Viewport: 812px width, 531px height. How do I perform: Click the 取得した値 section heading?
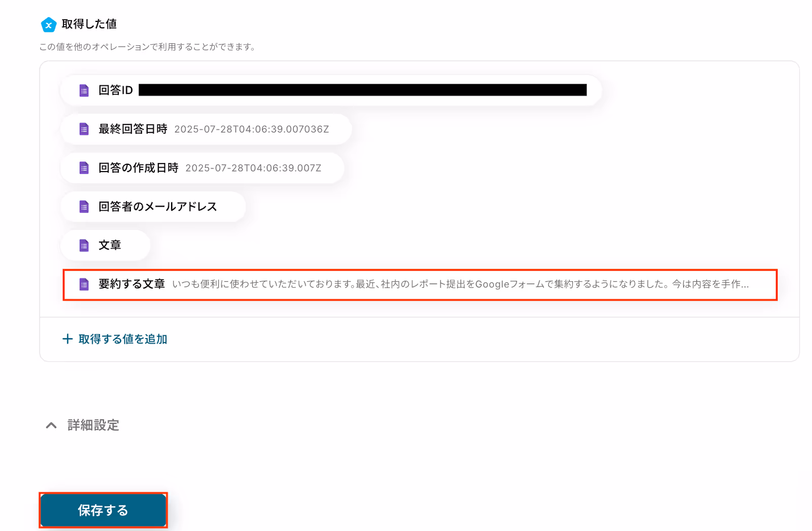[x=89, y=24]
